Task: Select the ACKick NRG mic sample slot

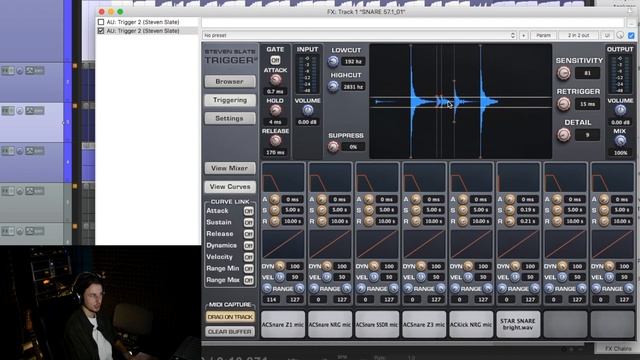Action: point(471,324)
